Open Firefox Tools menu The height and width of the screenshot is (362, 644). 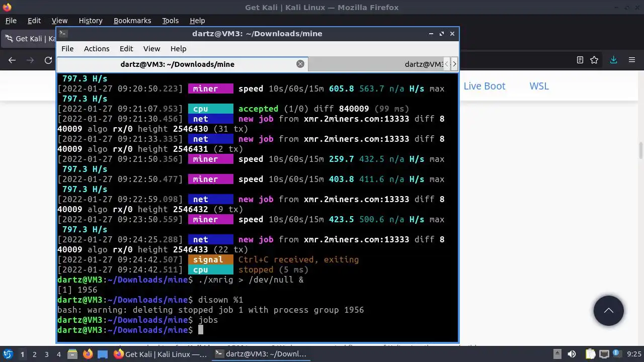click(170, 21)
